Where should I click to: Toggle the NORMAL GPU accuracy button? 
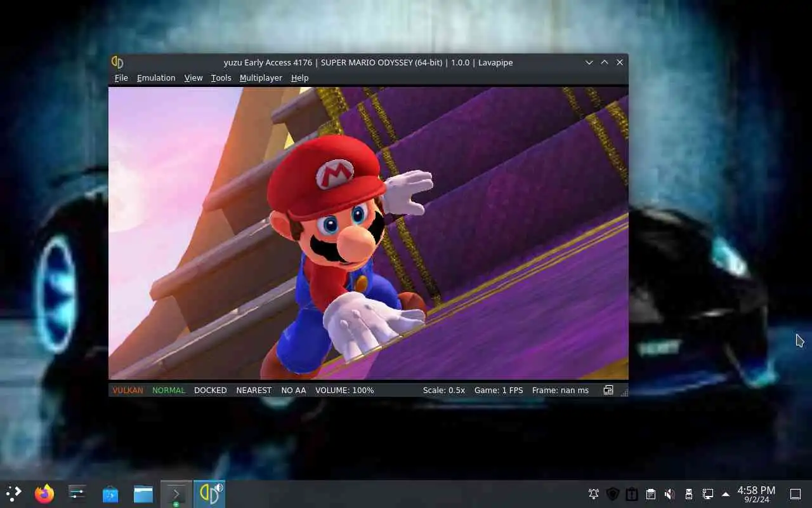point(169,390)
